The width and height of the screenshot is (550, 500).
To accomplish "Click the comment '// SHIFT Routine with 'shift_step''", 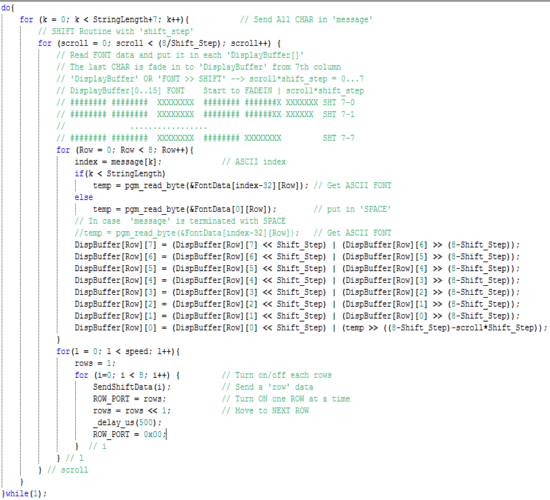I will point(116,31).
